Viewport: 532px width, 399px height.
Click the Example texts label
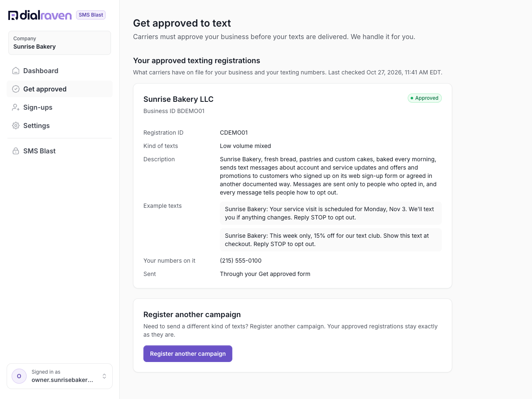point(163,206)
